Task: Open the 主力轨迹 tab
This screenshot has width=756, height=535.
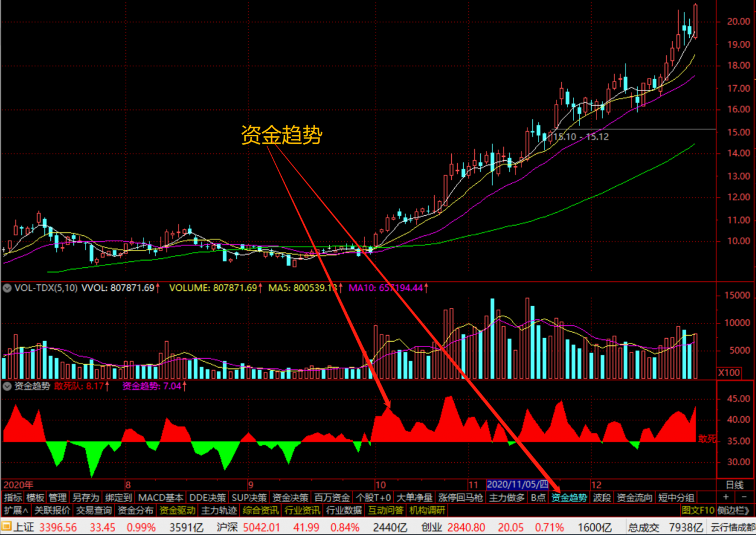Action: pos(219,510)
